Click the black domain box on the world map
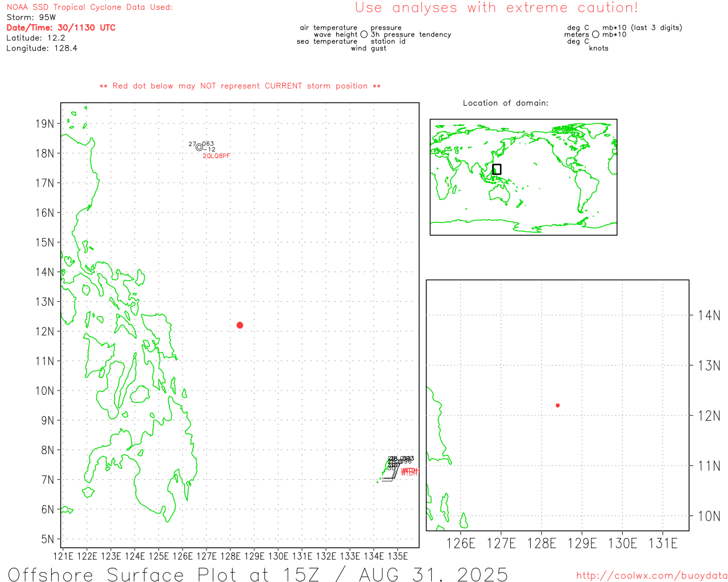The image size is (728, 582). [x=497, y=169]
